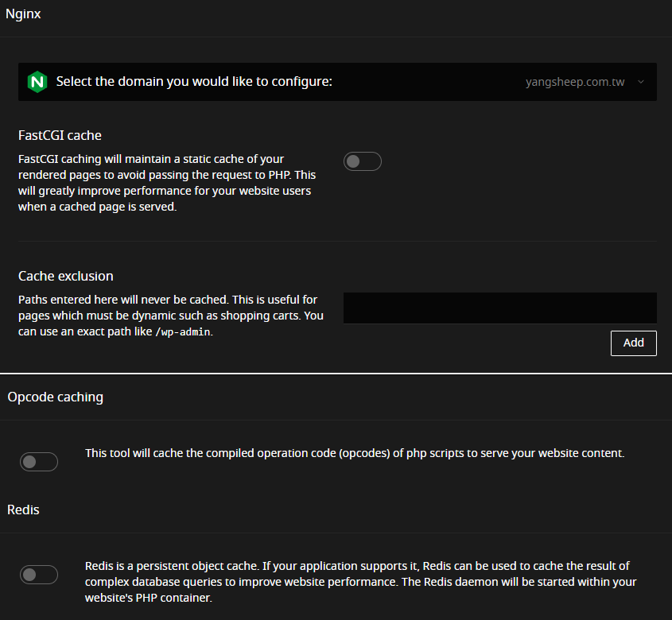Turn on the Opcode caching switch
This screenshot has width=672, height=620.
pos(40,461)
